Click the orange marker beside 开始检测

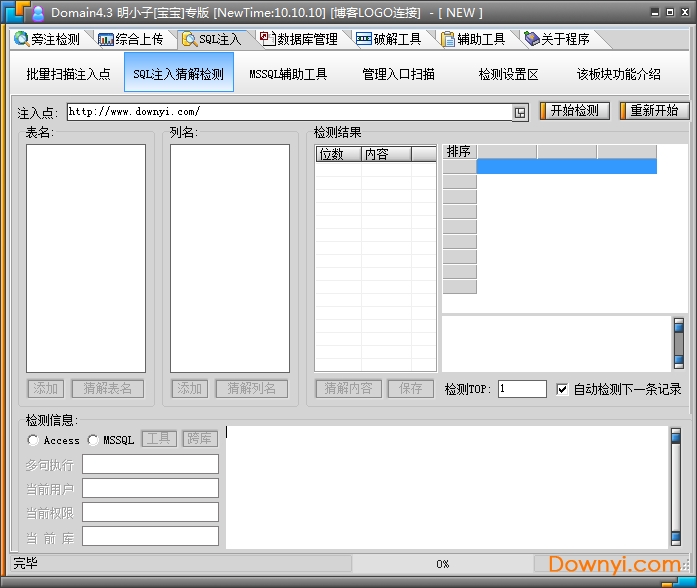pyautogui.click(x=544, y=111)
